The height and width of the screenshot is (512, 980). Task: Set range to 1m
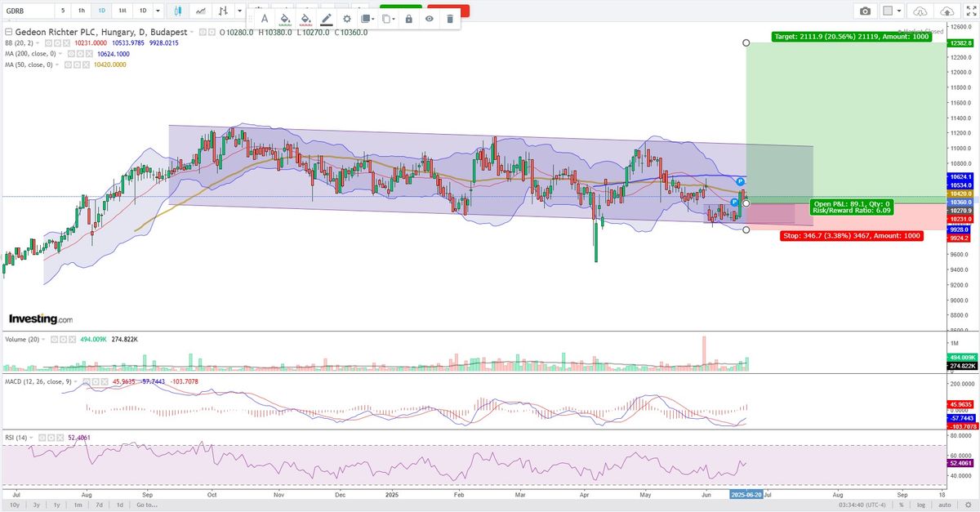point(78,505)
